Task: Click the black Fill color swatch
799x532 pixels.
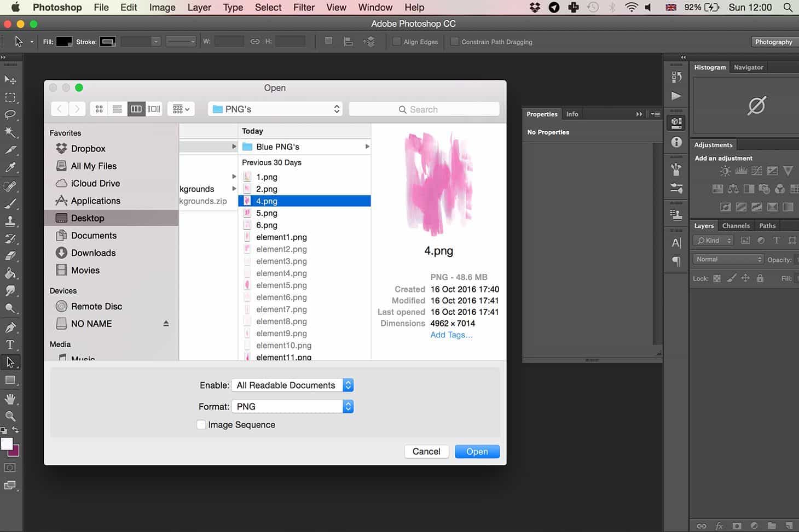Action: tap(64, 42)
